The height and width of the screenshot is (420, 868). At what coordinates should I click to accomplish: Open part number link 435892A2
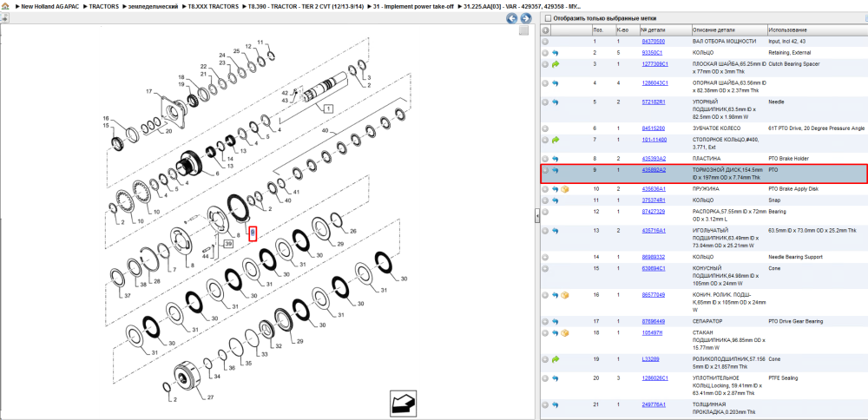coord(654,170)
